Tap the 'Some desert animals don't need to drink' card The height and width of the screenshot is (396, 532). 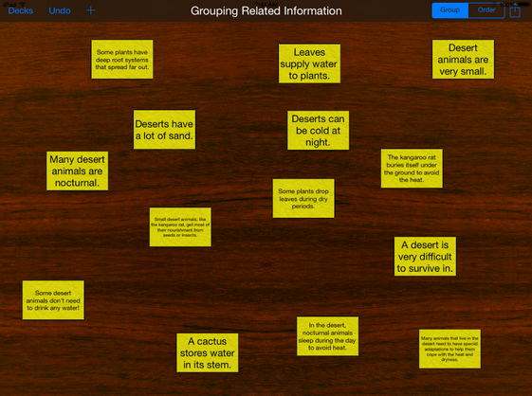pyautogui.click(x=53, y=300)
